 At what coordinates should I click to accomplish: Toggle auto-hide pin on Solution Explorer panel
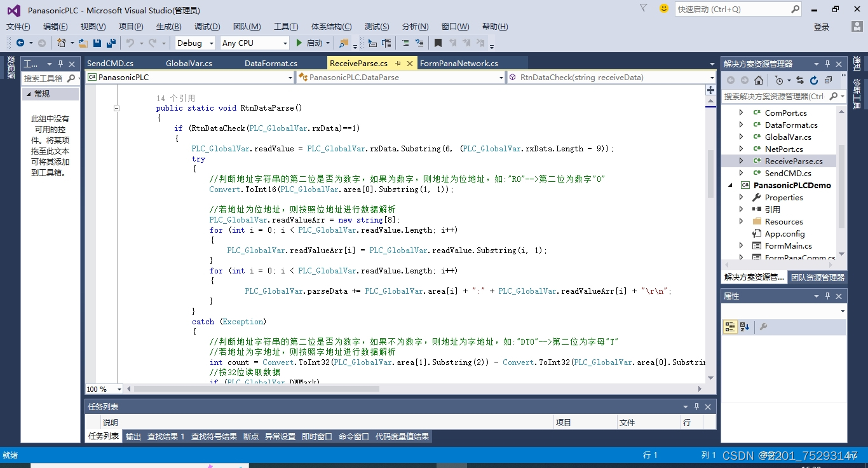827,64
